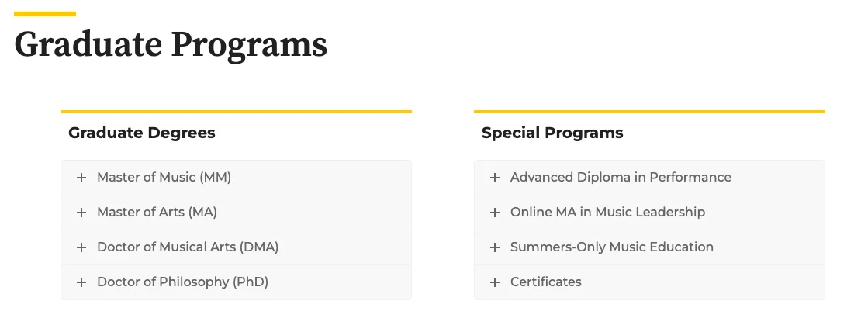Viewport: 868px width, 325px height.
Task: Select the Graduate Programs page title
Action: (171, 44)
